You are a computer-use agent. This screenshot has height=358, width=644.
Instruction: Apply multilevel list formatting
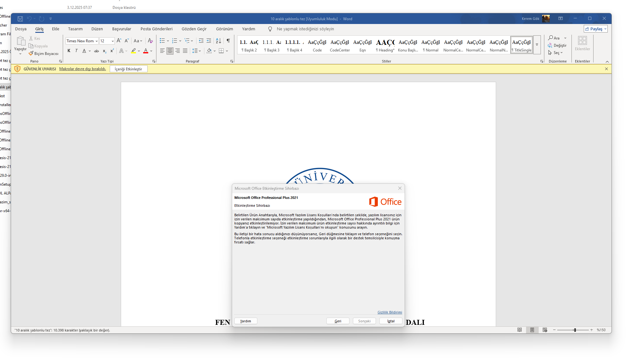(x=187, y=41)
